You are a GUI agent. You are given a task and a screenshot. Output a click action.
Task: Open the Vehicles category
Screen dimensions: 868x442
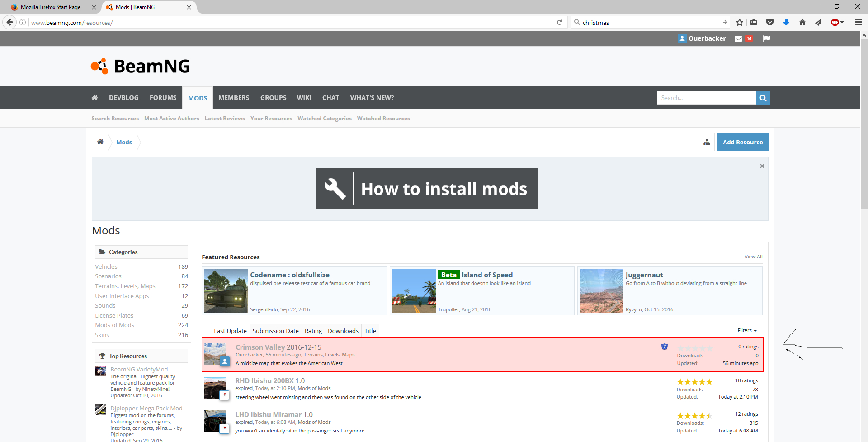coord(106,267)
